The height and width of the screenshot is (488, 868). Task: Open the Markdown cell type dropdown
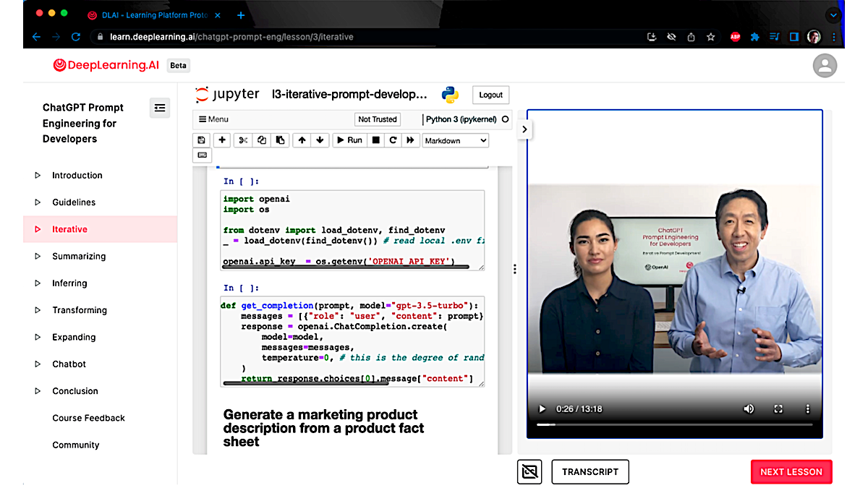[455, 140]
